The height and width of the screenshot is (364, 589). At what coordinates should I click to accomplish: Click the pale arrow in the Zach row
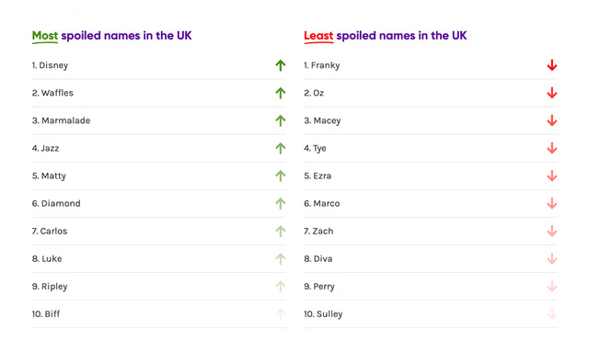[552, 231]
